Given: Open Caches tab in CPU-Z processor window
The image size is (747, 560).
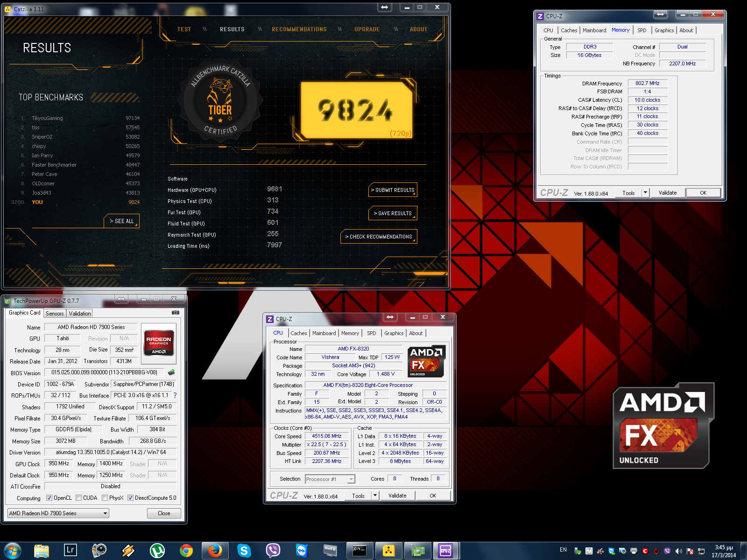Looking at the screenshot, I should (x=299, y=333).
